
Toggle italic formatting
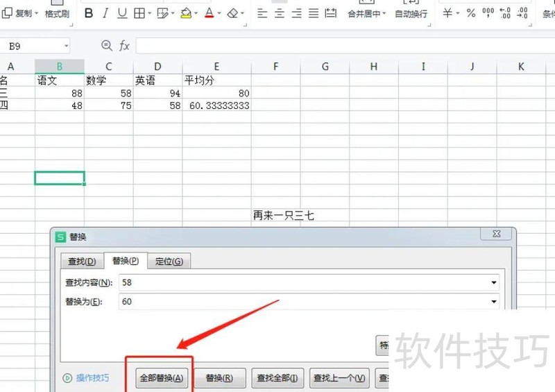tap(105, 13)
